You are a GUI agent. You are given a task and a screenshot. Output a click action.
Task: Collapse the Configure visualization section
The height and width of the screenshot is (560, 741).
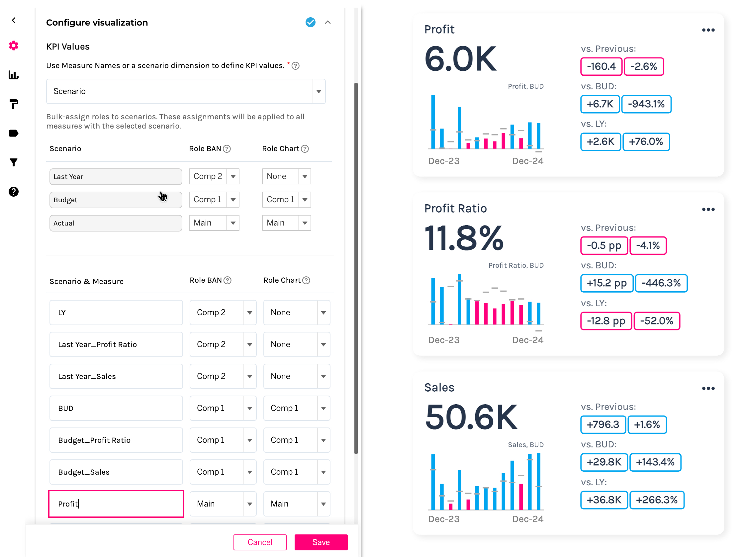327,23
